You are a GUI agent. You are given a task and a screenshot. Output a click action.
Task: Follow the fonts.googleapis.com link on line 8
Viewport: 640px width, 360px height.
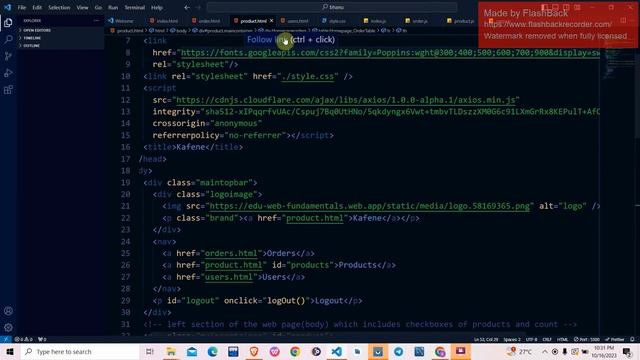[390, 53]
